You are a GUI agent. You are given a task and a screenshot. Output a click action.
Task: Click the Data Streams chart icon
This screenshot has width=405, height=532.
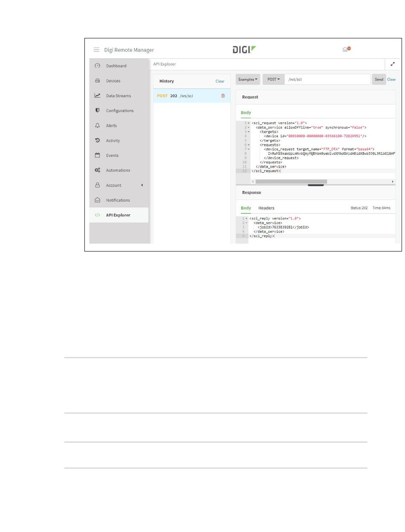[97, 95]
